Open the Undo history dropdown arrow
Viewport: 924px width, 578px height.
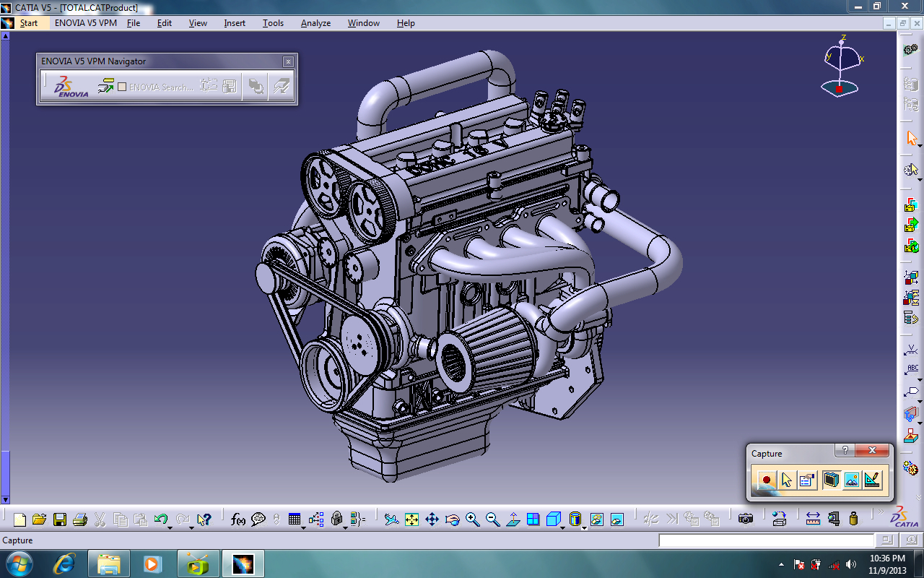(x=170, y=527)
